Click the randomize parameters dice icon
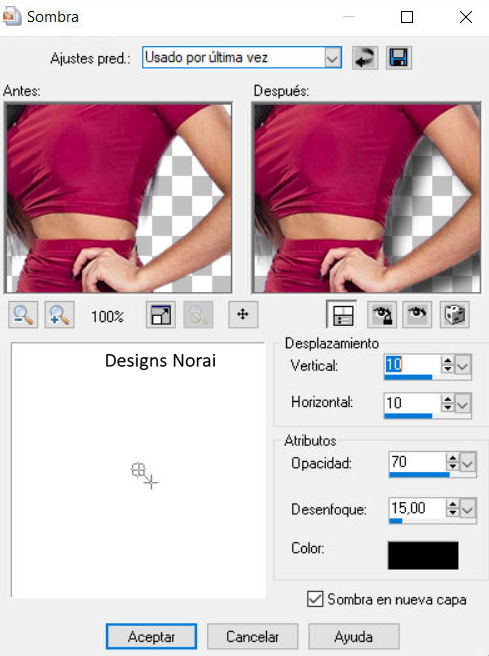Image resolution: width=489 pixels, height=656 pixels. click(x=455, y=315)
